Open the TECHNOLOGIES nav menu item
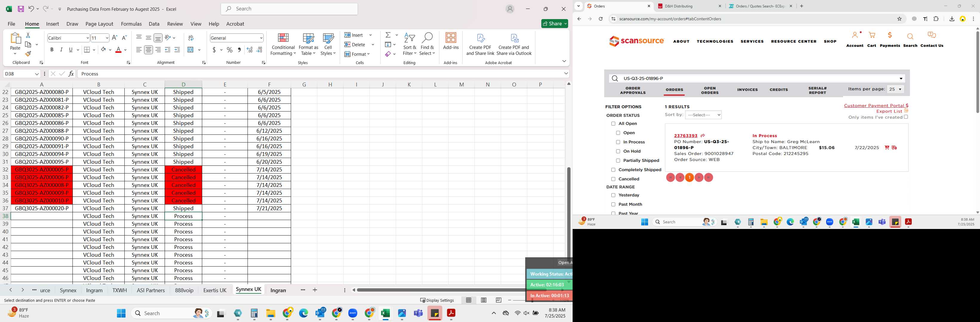 click(715, 41)
